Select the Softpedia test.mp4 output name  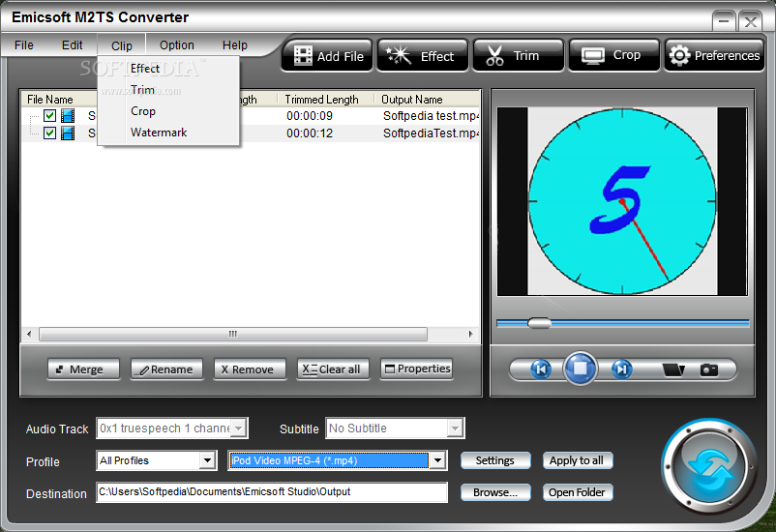pyautogui.click(x=431, y=116)
